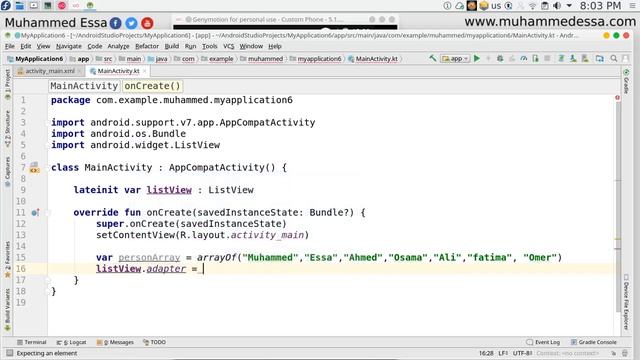Viewport: 640px width, 360px height.
Task: Start debugging with the bug icon
Action: pyautogui.click(x=500, y=58)
